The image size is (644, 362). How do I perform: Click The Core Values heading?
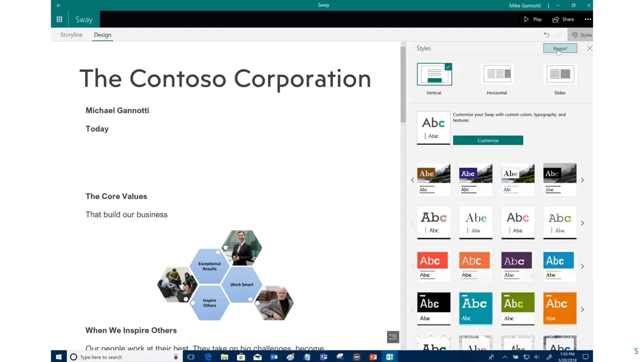(116, 197)
